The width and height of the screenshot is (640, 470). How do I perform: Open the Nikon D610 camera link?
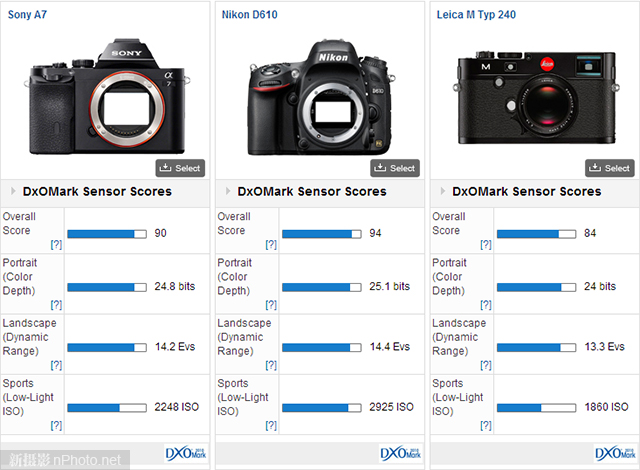coord(249,15)
